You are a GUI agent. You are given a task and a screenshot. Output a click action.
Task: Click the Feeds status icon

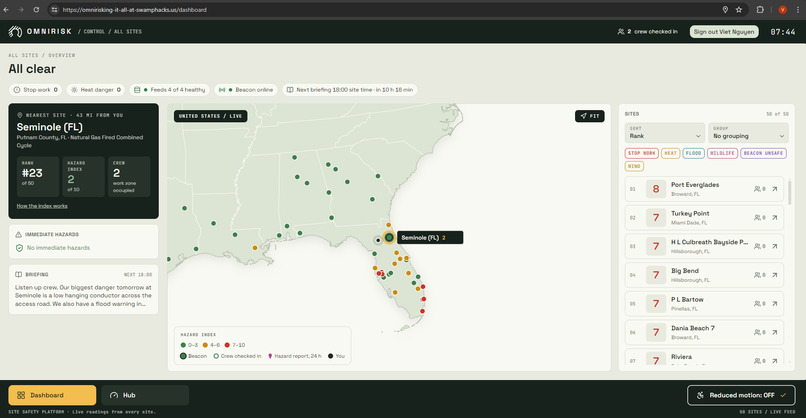click(x=137, y=90)
